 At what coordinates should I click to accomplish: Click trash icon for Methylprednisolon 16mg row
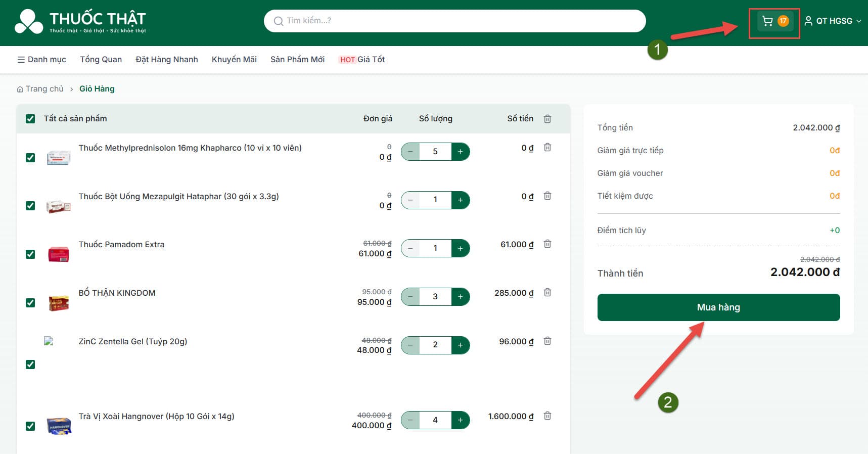(547, 148)
